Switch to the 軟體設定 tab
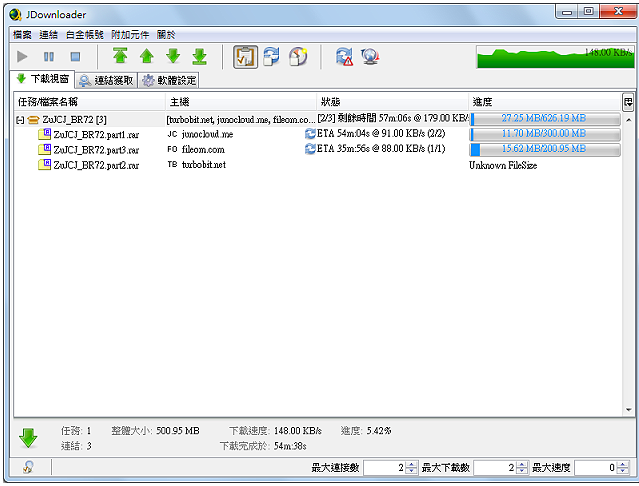This screenshot has width=639, height=486. pyautogui.click(x=169, y=81)
